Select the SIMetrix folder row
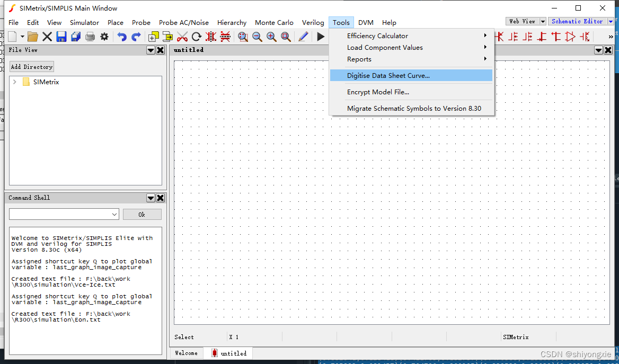 click(x=85, y=82)
